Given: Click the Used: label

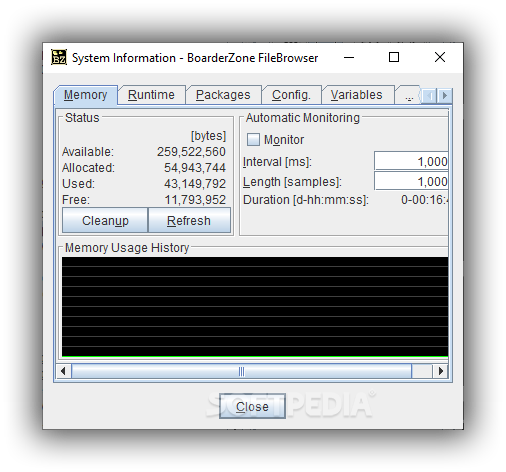Looking at the screenshot, I should tap(78, 184).
